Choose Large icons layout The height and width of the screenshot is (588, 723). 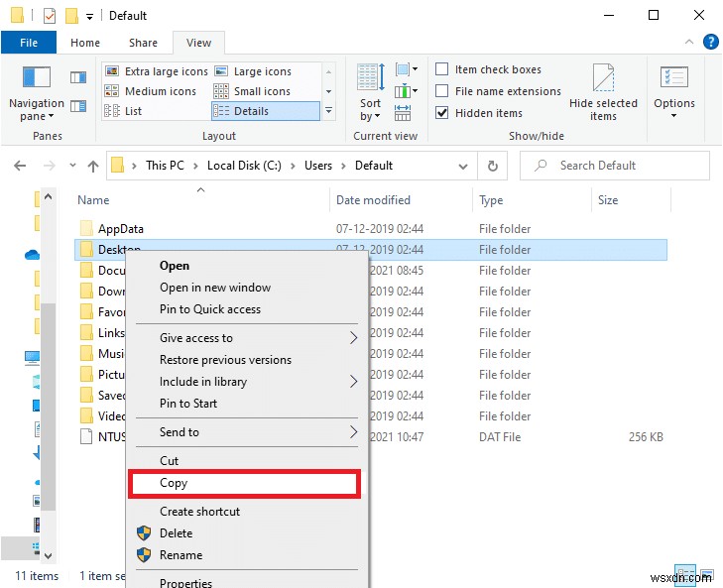[254, 71]
